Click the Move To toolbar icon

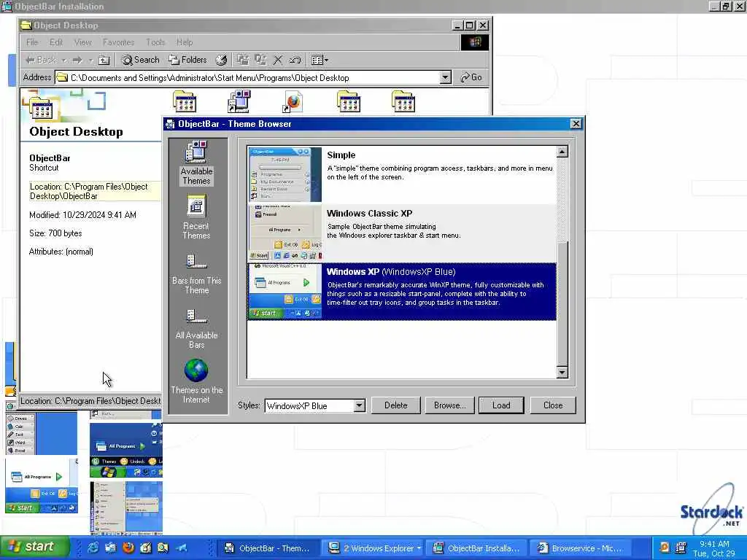point(243,60)
